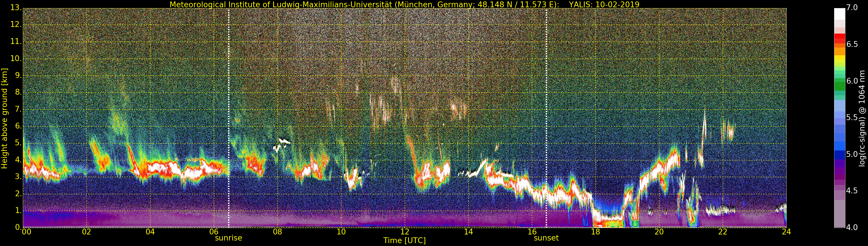Image resolution: width=868 pixels, height=246 pixels.
Task: Click the '6.' tick on the height axis
Action: (18, 126)
